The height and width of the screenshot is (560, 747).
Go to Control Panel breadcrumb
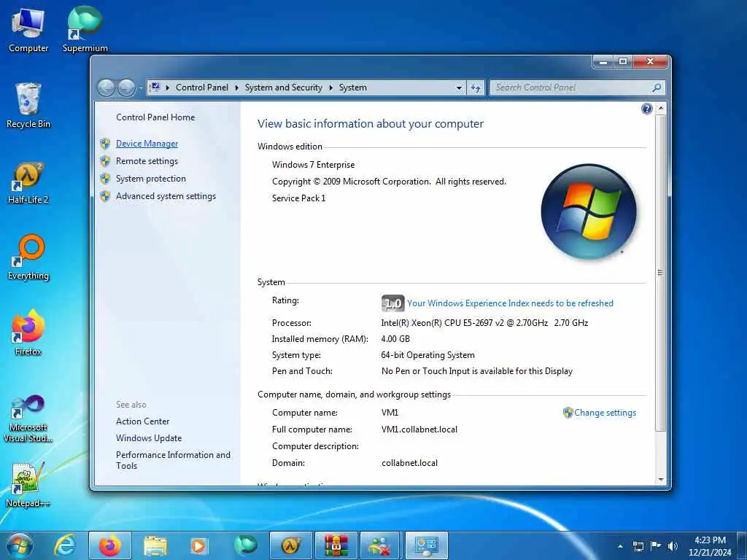(202, 87)
